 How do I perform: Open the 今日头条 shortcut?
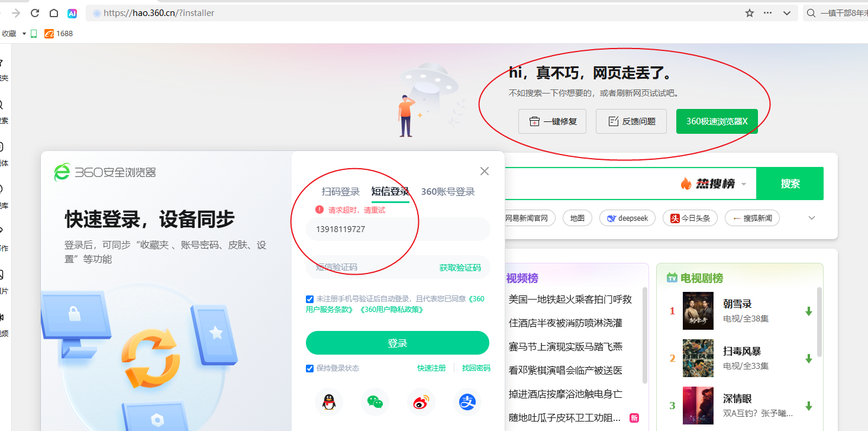pos(690,218)
